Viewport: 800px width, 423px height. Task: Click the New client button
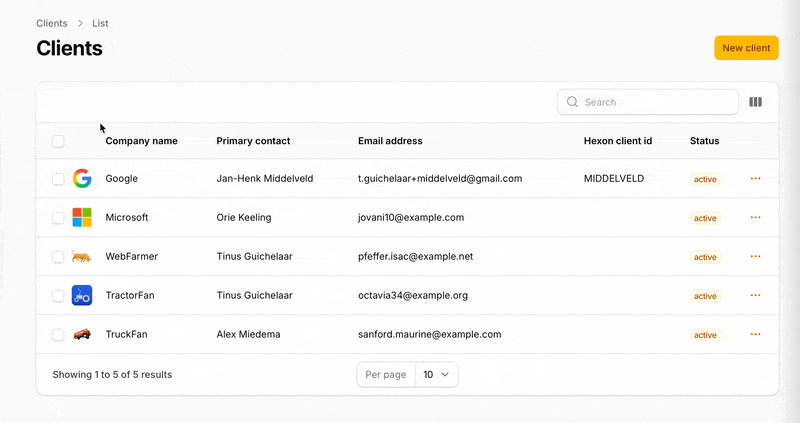[746, 48]
